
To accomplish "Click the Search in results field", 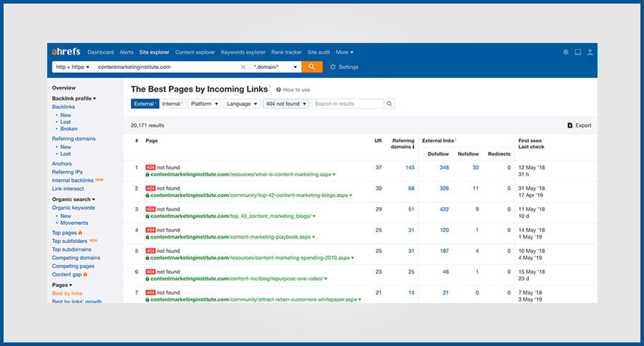I will (348, 104).
